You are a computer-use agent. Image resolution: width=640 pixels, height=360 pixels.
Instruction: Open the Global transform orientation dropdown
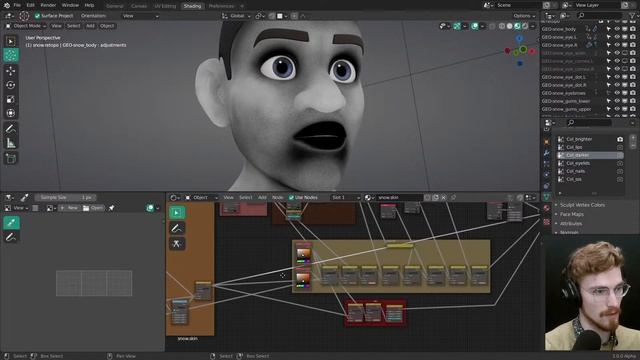click(x=236, y=16)
